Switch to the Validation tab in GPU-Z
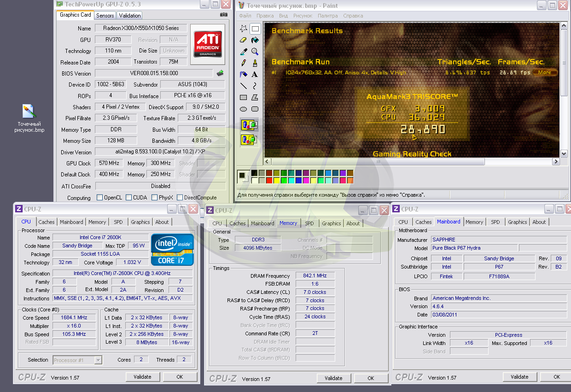Image resolution: width=571 pixels, height=392 pixels. coord(130,15)
